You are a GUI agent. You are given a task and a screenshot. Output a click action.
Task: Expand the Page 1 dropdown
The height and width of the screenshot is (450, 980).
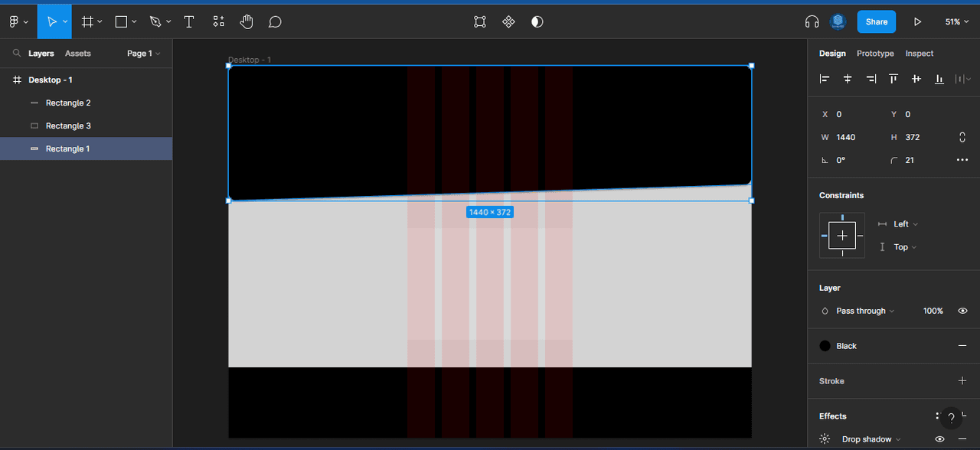pyautogui.click(x=143, y=54)
